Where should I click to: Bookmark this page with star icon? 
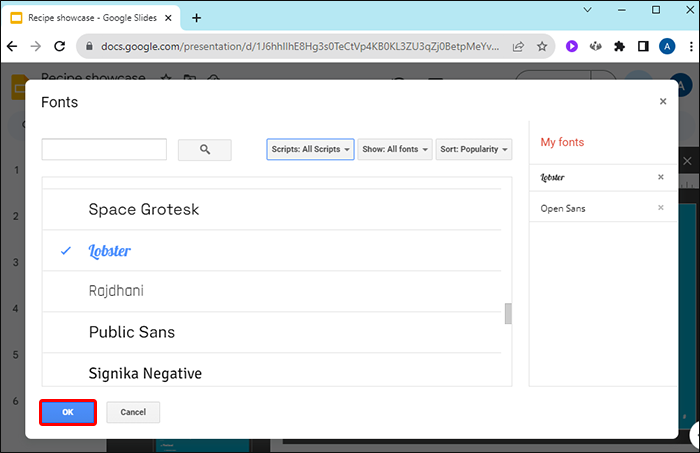click(542, 46)
